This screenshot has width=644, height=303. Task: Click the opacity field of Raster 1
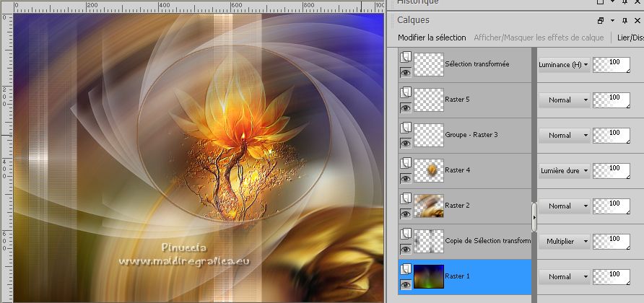pos(612,277)
